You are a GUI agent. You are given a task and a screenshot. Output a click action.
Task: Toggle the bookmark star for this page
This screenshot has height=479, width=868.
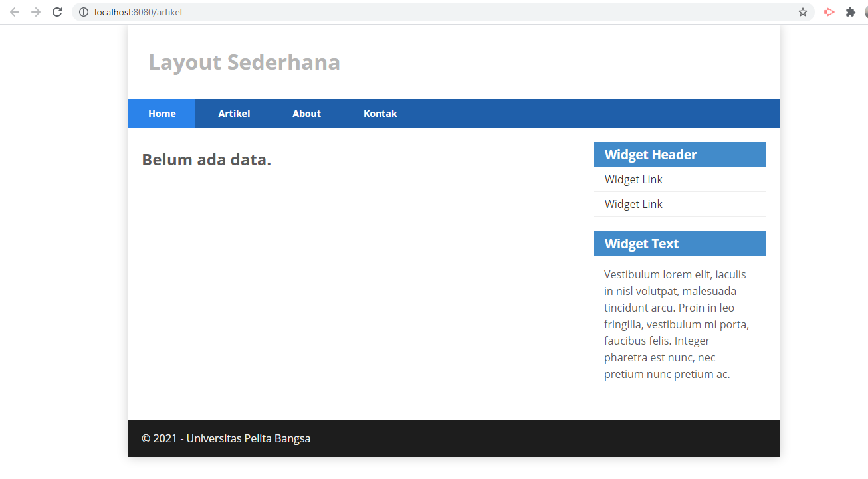(802, 11)
